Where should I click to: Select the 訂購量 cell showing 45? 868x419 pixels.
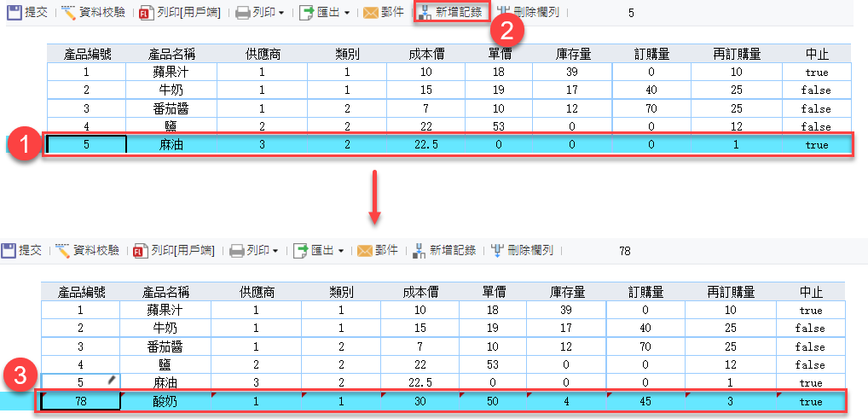[645, 402]
